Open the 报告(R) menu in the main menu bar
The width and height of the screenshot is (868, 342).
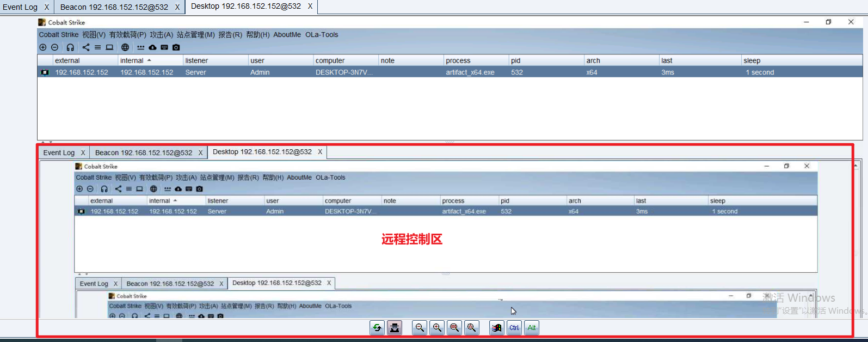tap(230, 34)
